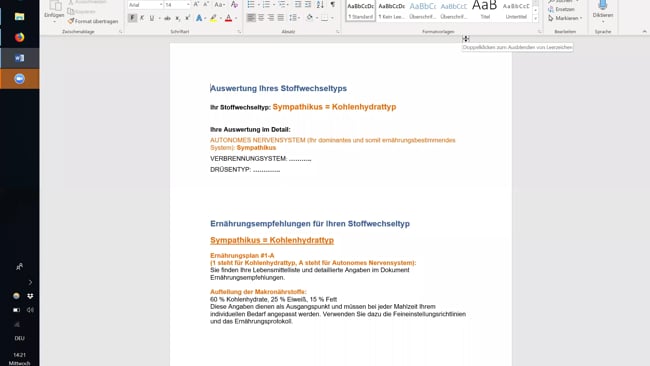The width and height of the screenshot is (650, 366).
Task: Apply the yellow text highlight color
Action: click(213, 18)
